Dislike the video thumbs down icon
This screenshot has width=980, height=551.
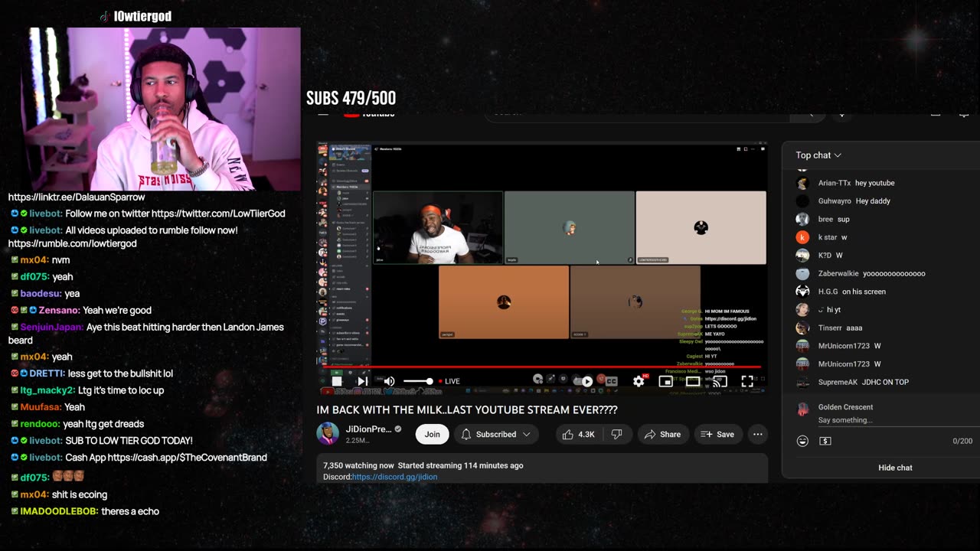[616, 434]
